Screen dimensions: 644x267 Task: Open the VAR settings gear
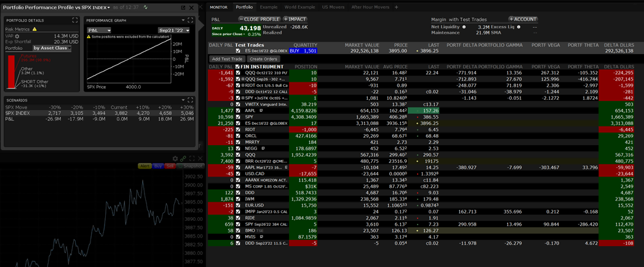click(x=17, y=36)
